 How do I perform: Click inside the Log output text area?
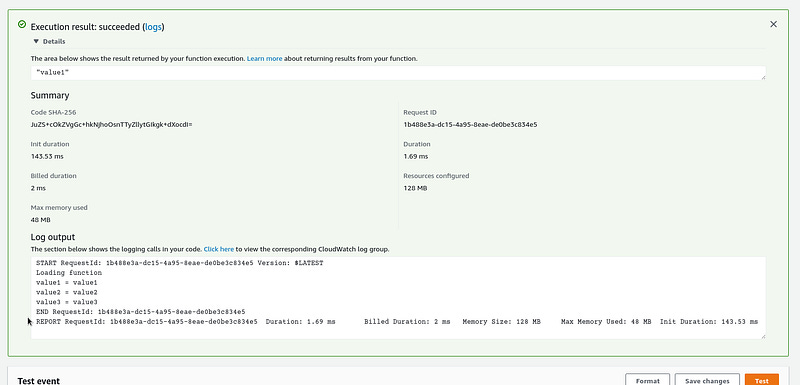click(x=398, y=298)
